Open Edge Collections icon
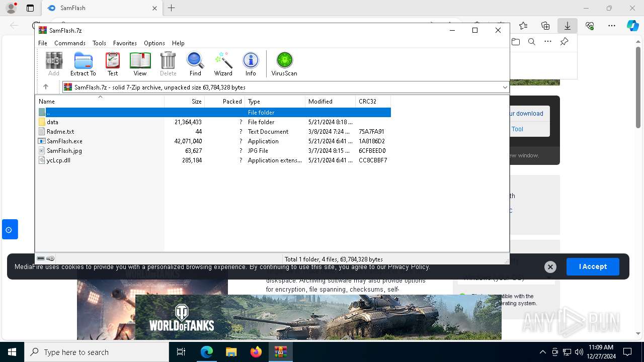The height and width of the screenshot is (362, 644). click(x=545, y=26)
